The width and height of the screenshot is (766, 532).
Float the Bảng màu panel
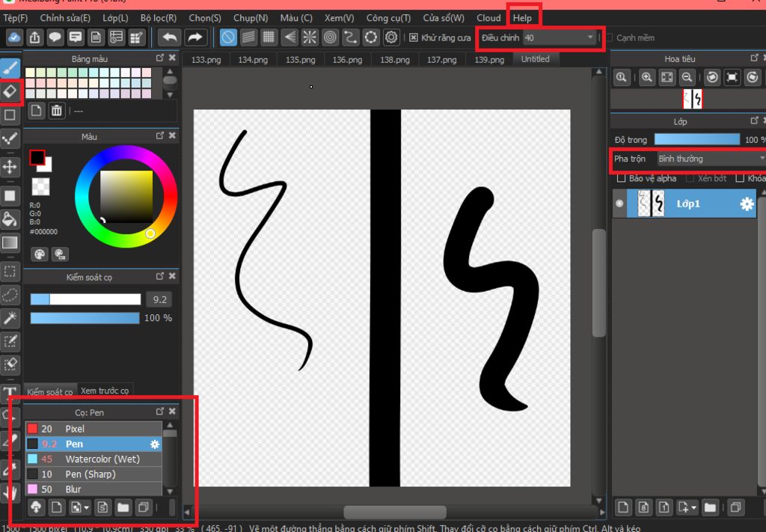click(160, 58)
